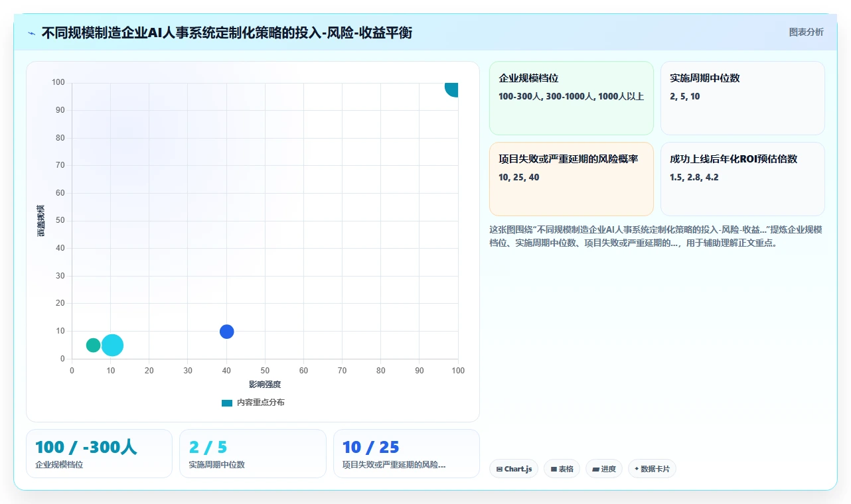Click the value text 10, 25, 40

pos(519,177)
